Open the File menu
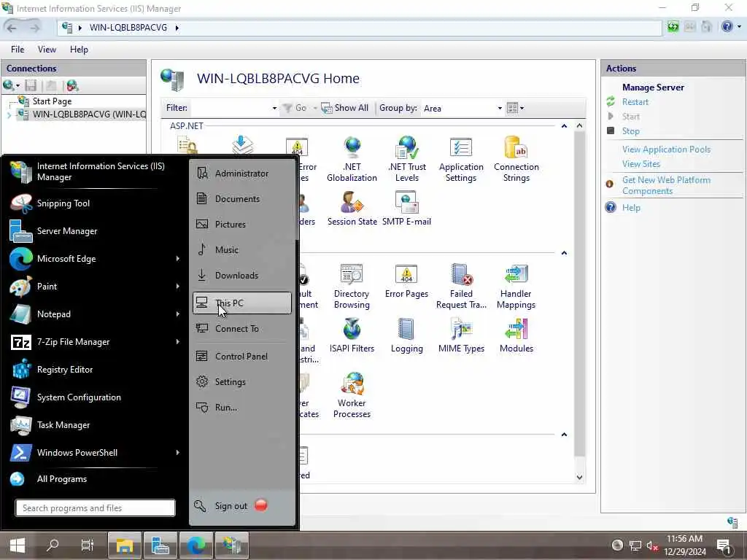Viewport: 747px width, 560px height. click(18, 50)
